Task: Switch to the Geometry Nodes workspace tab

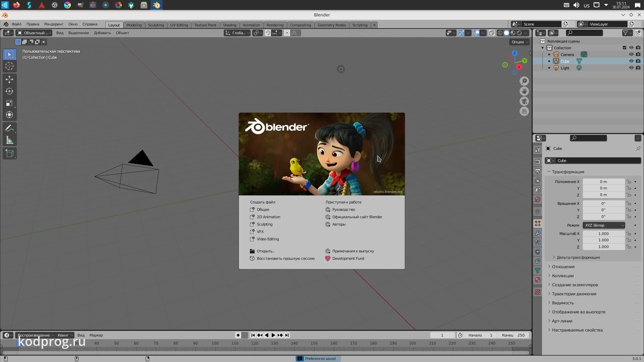Action: pos(331,25)
